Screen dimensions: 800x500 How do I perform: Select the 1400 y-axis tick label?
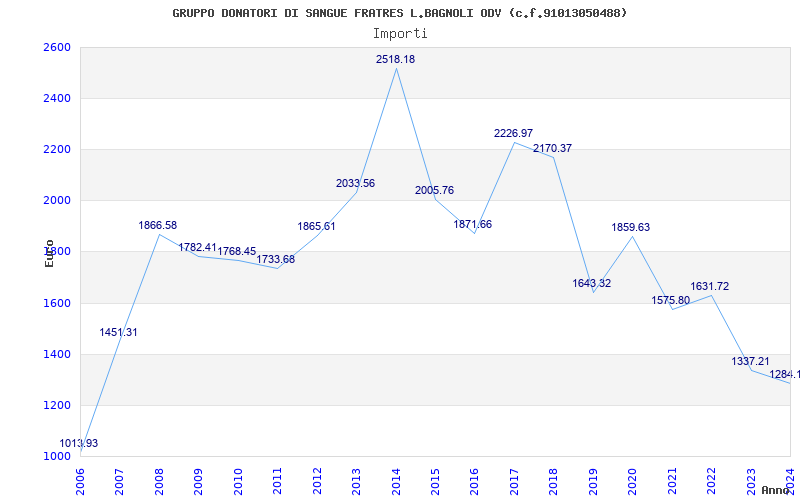pyautogui.click(x=57, y=354)
